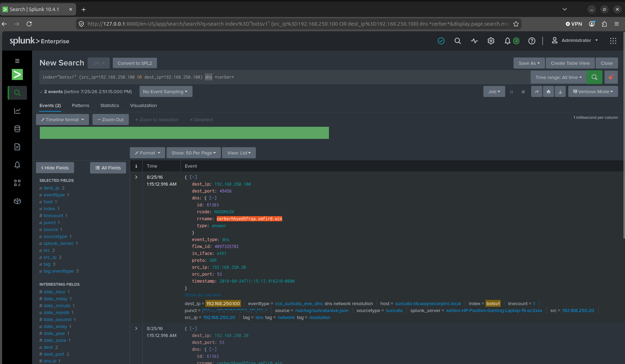Open the Activity pulse icon
Viewport: 625px width, 364px height.
pos(474,41)
